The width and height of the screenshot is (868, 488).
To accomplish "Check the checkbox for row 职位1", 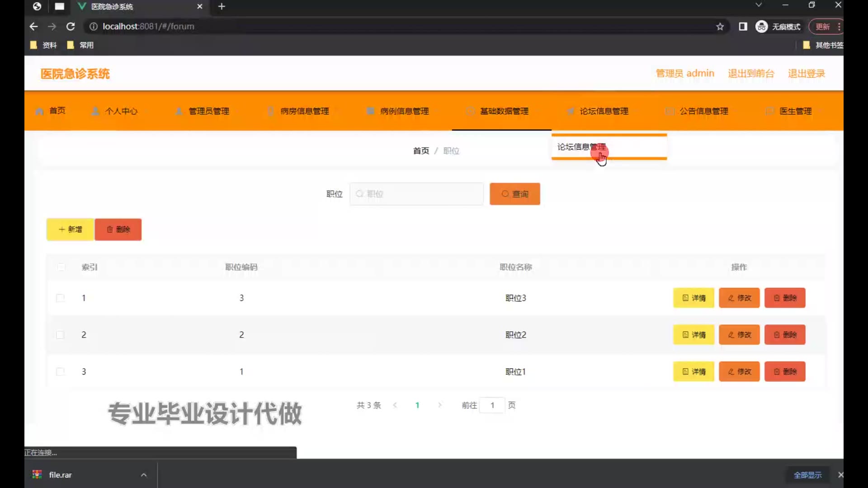I will (x=60, y=371).
